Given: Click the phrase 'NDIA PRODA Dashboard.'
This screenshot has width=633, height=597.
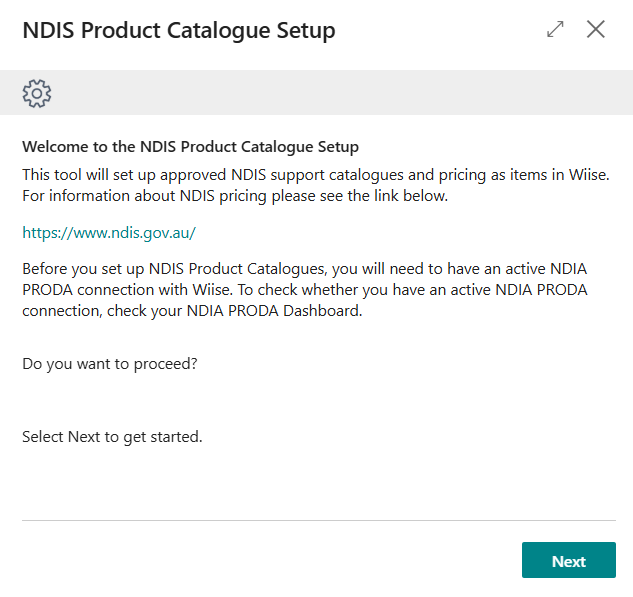Looking at the screenshot, I should pos(274,311).
